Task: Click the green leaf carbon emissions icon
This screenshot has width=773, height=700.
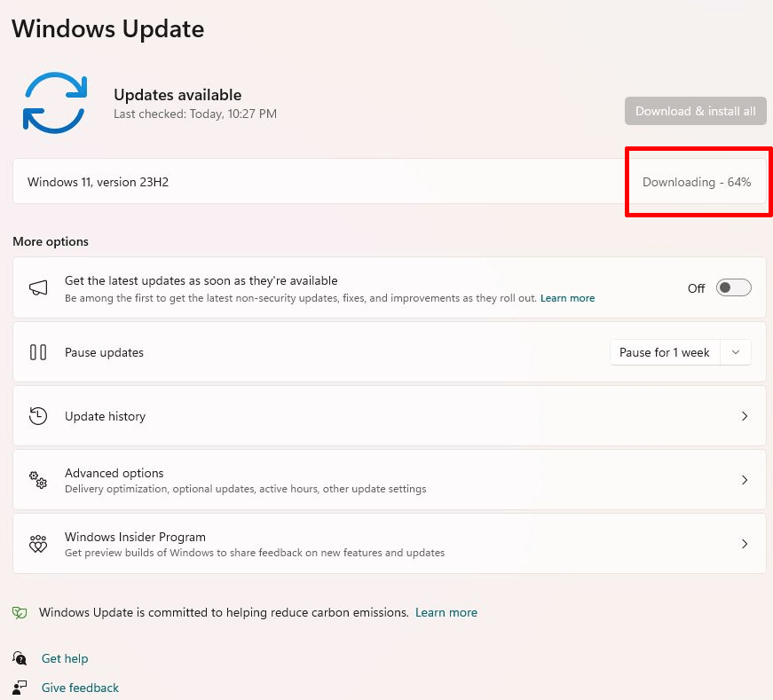Action: click(x=20, y=613)
